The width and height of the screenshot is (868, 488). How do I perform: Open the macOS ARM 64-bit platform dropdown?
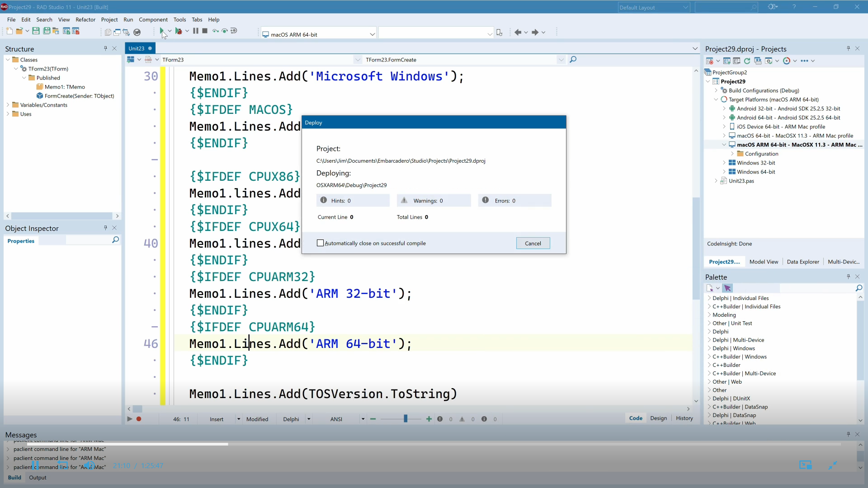(372, 34)
